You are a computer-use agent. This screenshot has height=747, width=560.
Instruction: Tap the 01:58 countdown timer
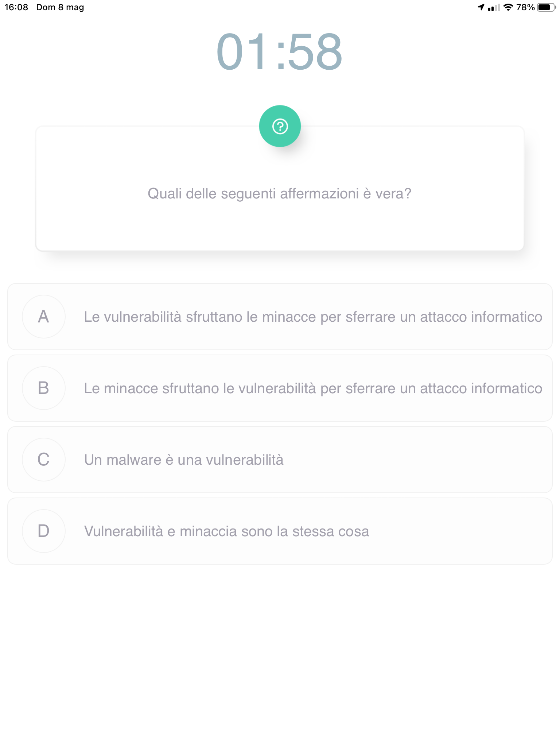click(x=280, y=52)
